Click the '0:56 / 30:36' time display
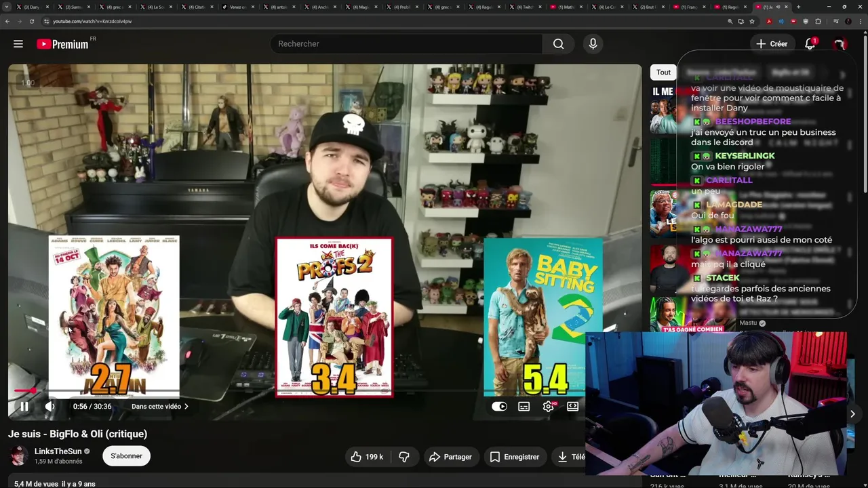Screen dimensions: 868x488 coord(92,407)
